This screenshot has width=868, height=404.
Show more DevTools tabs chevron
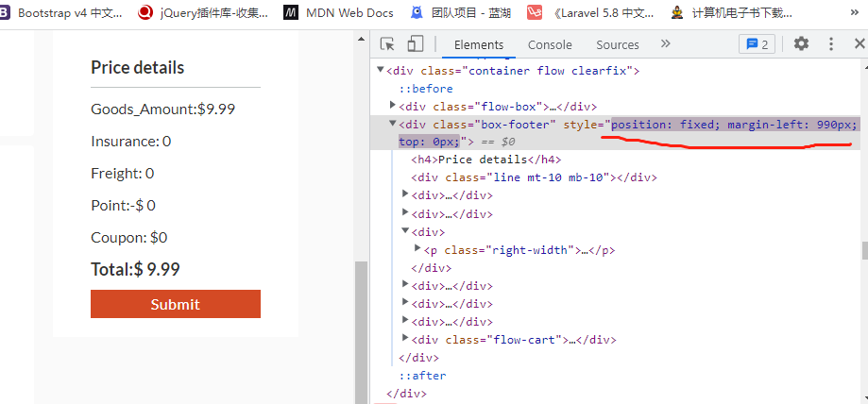[x=665, y=43]
